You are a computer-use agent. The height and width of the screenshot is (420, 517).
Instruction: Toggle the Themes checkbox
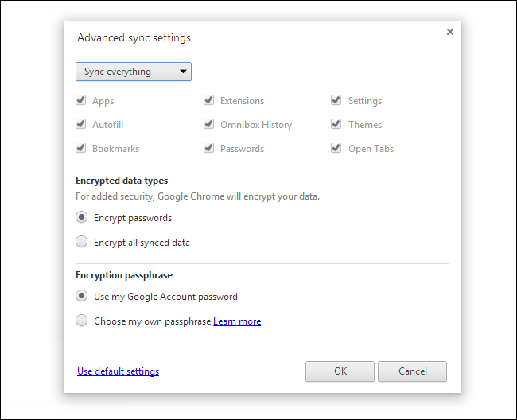pyautogui.click(x=336, y=125)
